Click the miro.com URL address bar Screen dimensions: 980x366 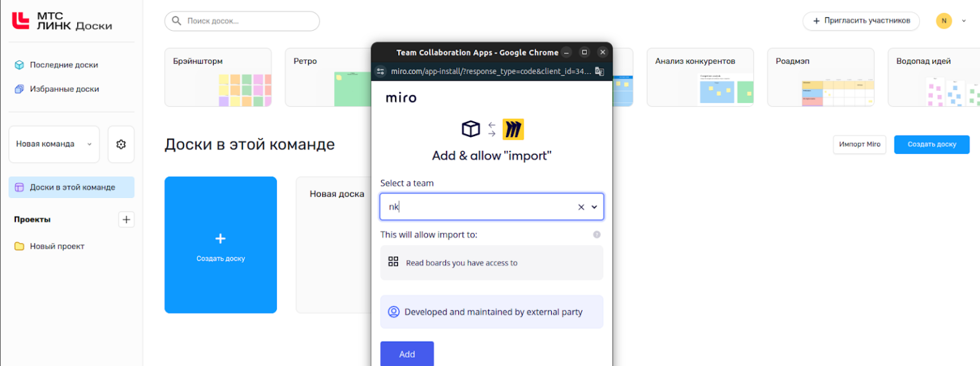click(490, 71)
